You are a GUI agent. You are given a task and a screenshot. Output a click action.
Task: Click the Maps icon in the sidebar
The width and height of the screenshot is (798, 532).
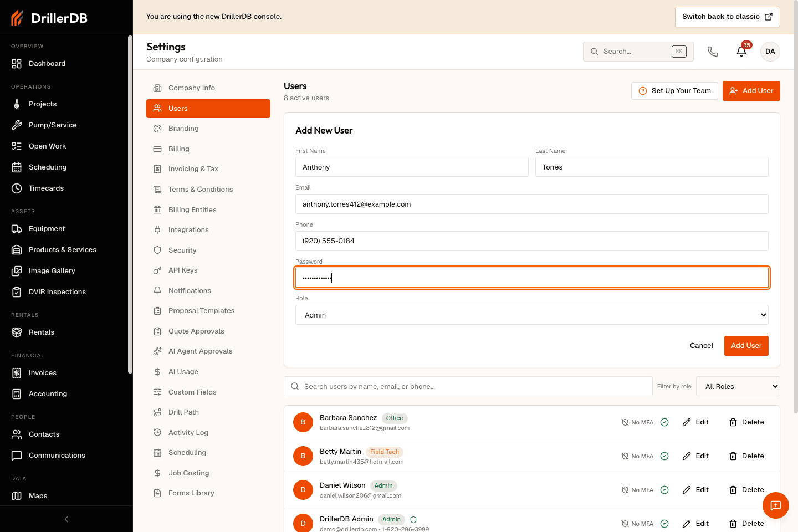click(x=17, y=496)
